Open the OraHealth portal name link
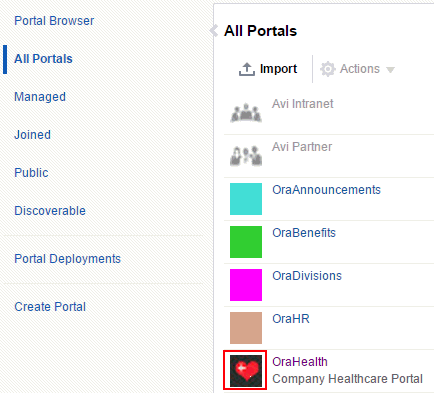This screenshot has width=434, height=393. point(300,362)
